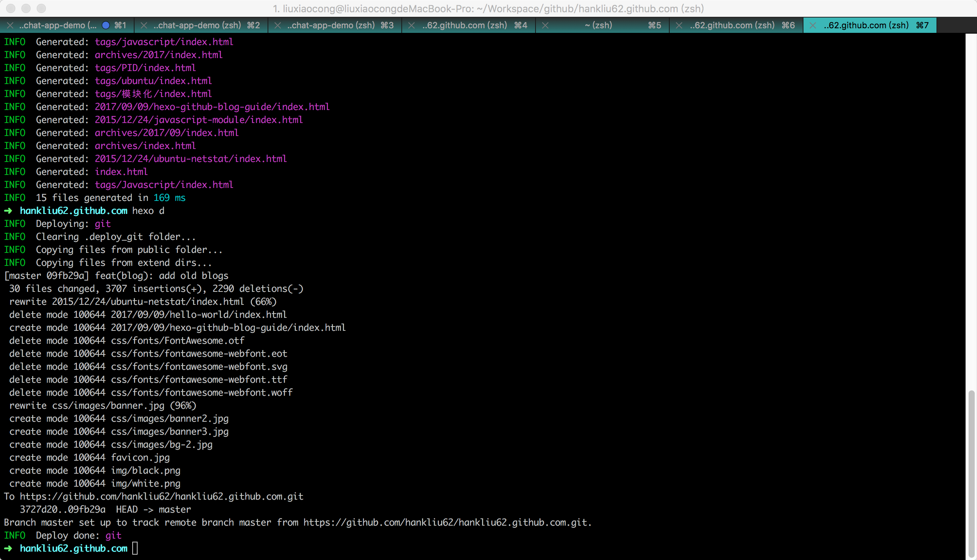Image resolution: width=977 pixels, height=560 pixels.
Task: Close the first chat-app-demo tab labeled ⌘1
Action: [x=10, y=25]
